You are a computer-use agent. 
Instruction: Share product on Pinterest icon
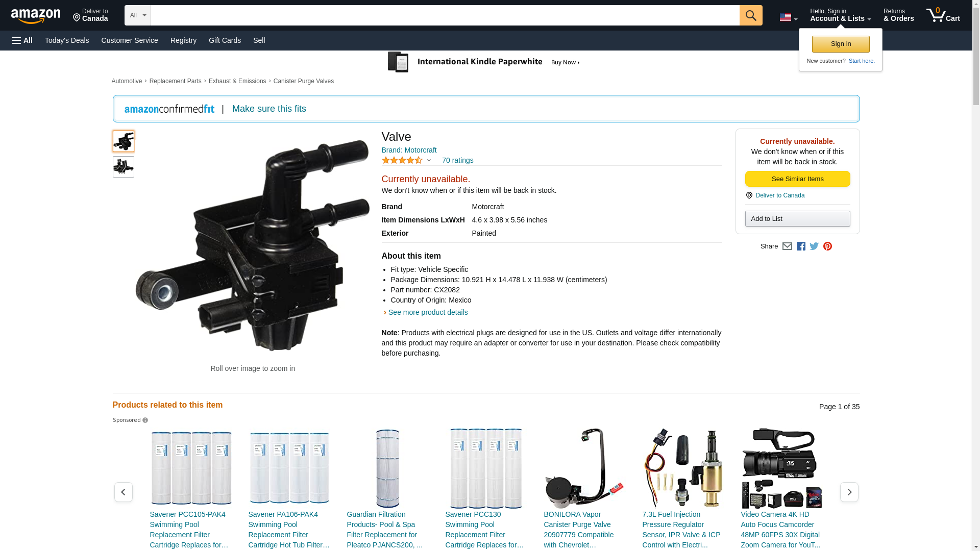[x=827, y=246]
